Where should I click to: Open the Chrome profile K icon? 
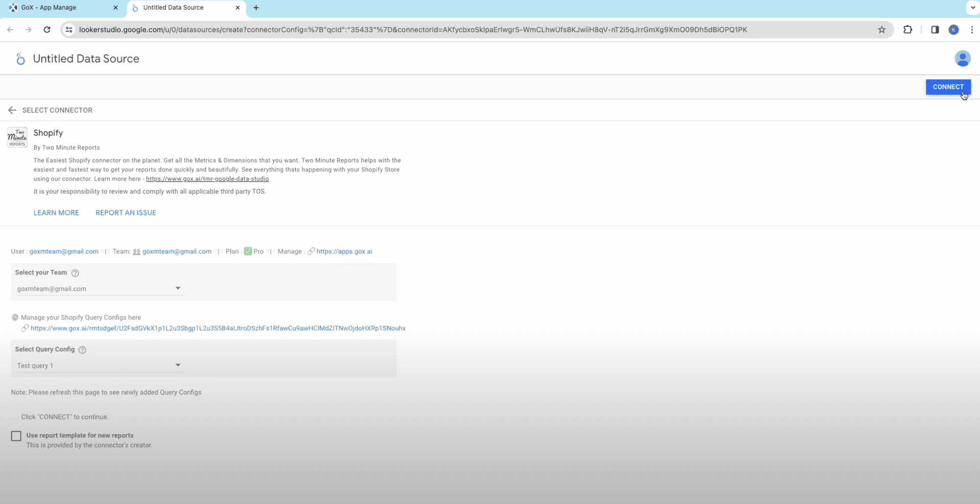pyautogui.click(x=953, y=30)
